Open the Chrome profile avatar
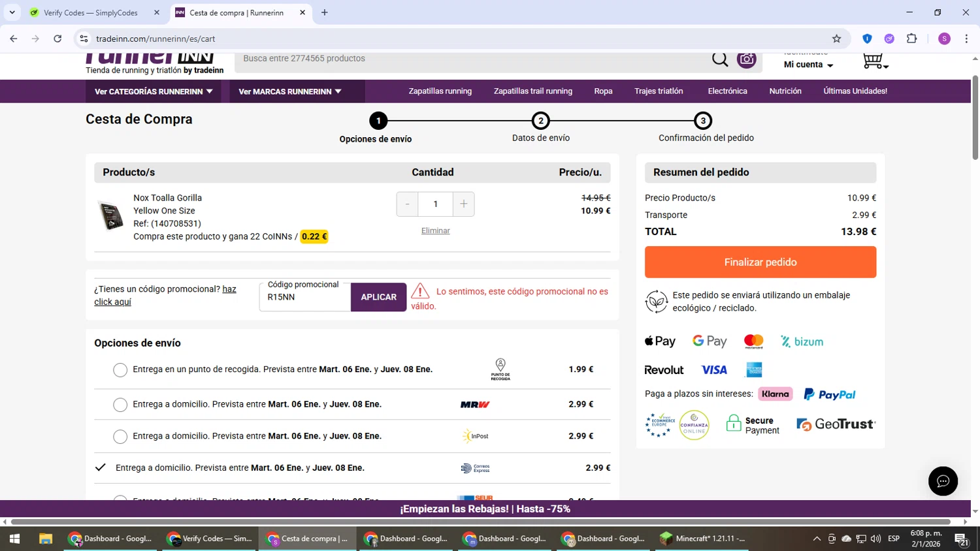The width and height of the screenshot is (980, 551). tap(944, 39)
